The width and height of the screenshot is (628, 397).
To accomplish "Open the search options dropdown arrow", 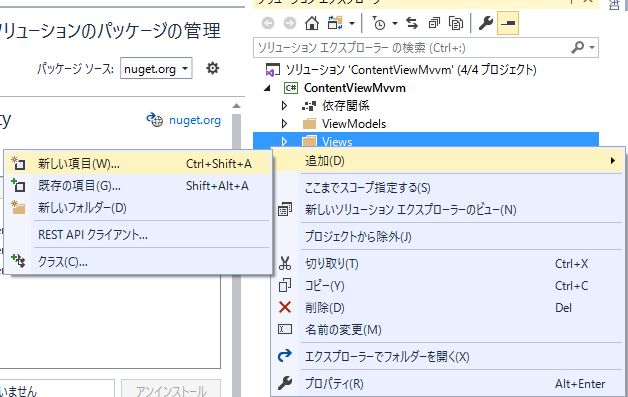I will click(x=592, y=48).
